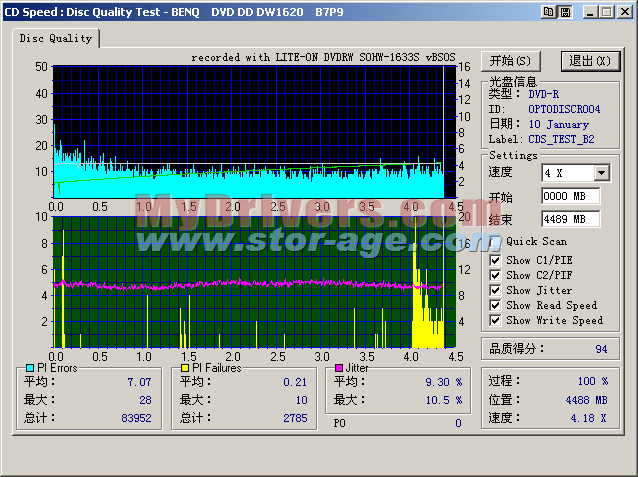The height and width of the screenshot is (477, 638).
Task: Toggle Show Write Speed checkbox
Action: coord(496,320)
